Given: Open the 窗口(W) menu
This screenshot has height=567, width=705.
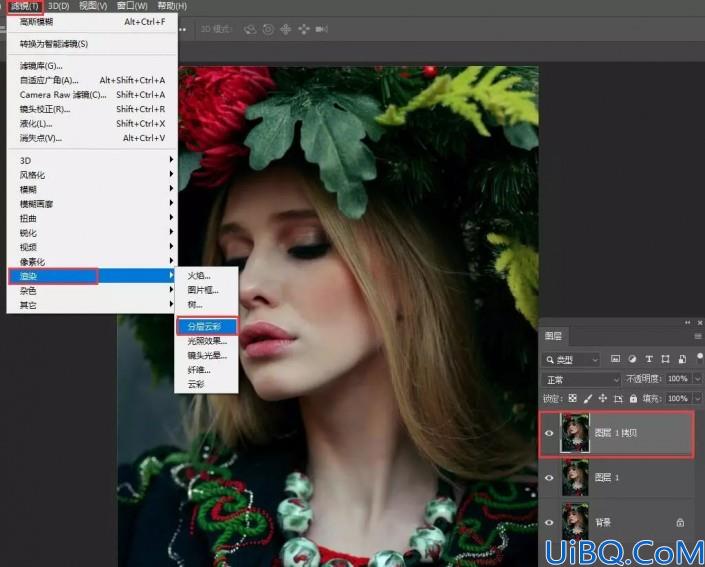Looking at the screenshot, I should (132, 6).
